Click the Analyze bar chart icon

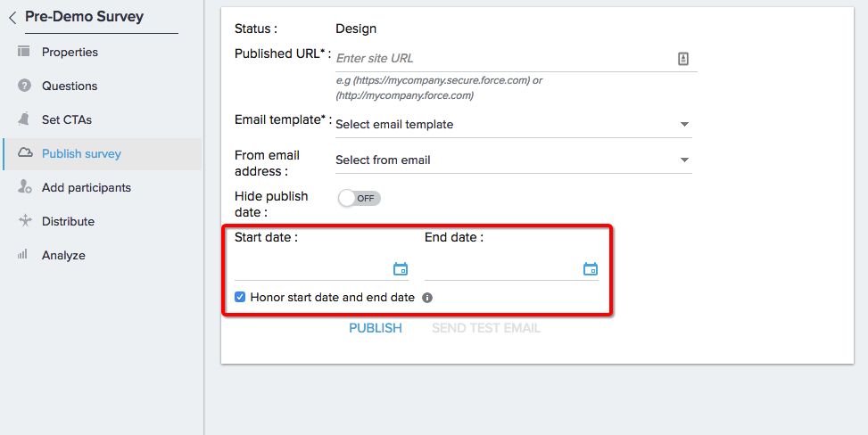[22, 255]
